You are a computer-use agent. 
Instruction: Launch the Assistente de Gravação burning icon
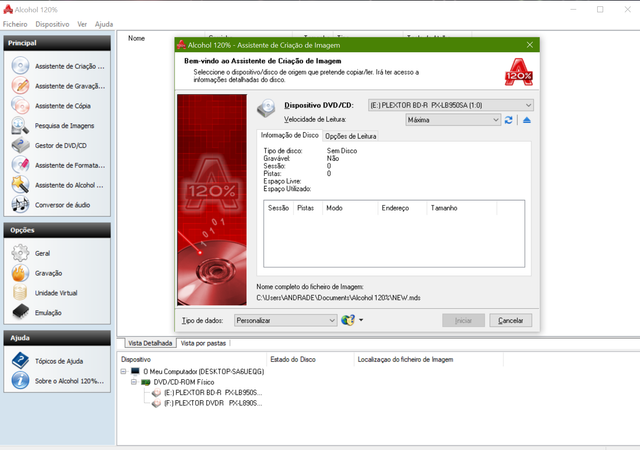20,86
